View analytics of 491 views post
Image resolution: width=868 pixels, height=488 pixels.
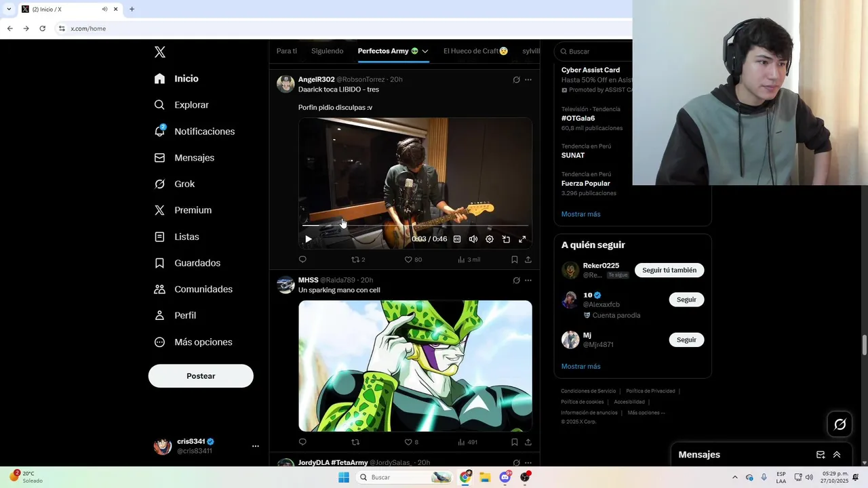coord(467,442)
